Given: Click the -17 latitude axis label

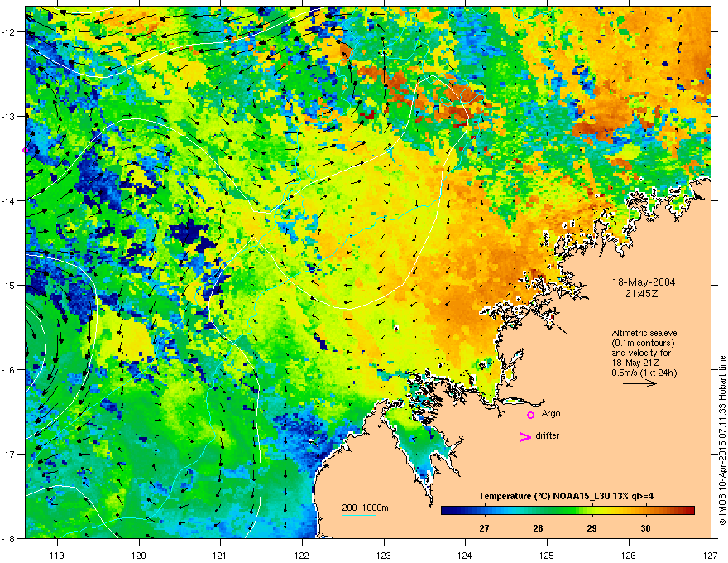Looking at the screenshot, I should point(9,454).
